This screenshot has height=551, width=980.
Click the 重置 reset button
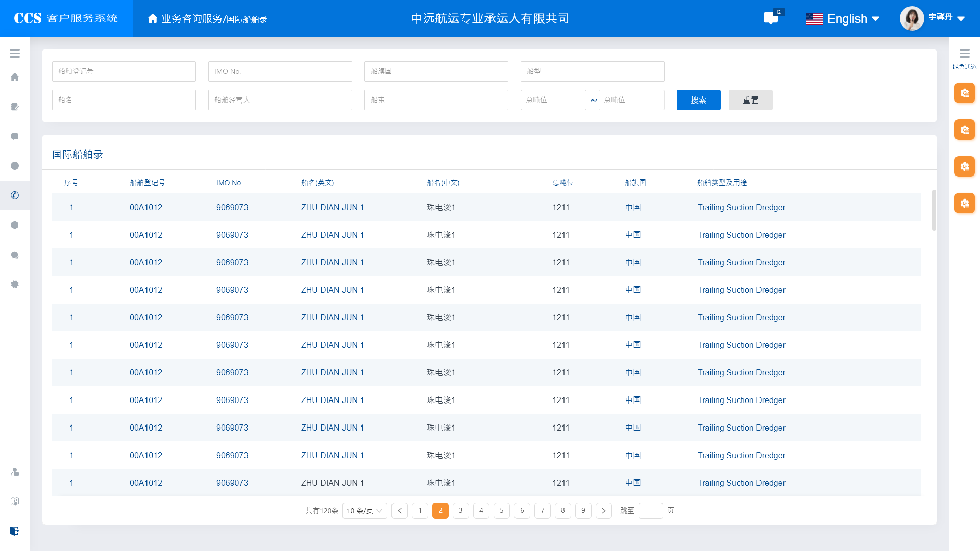pyautogui.click(x=750, y=100)
